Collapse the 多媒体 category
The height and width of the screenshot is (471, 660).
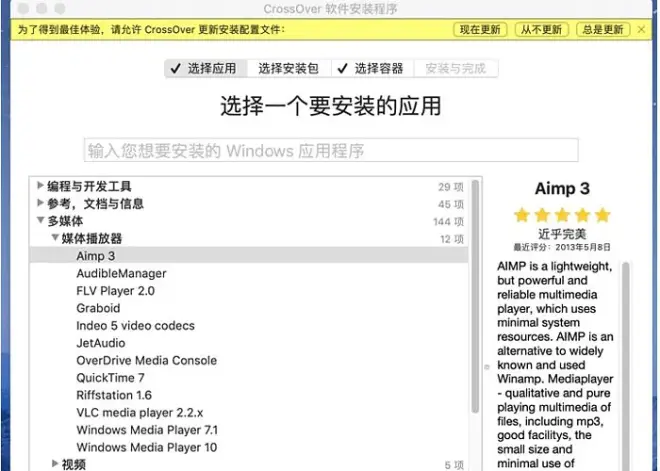40,220
